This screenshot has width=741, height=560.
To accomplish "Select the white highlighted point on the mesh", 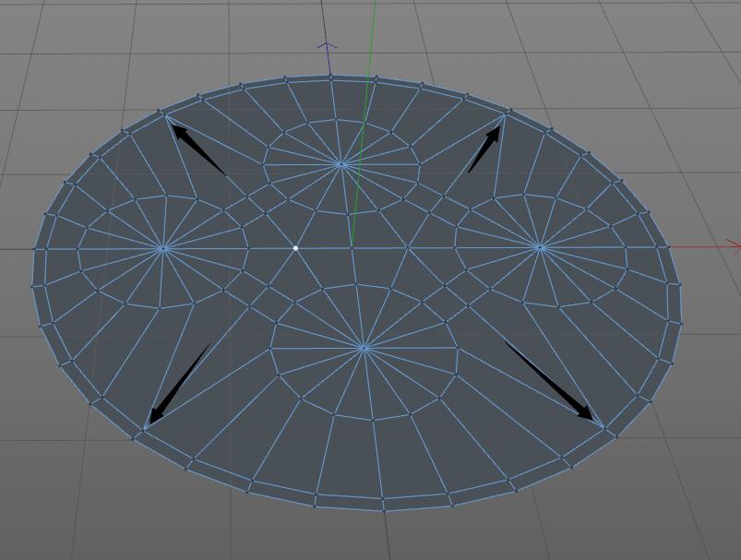I will [x=295, y=247].
